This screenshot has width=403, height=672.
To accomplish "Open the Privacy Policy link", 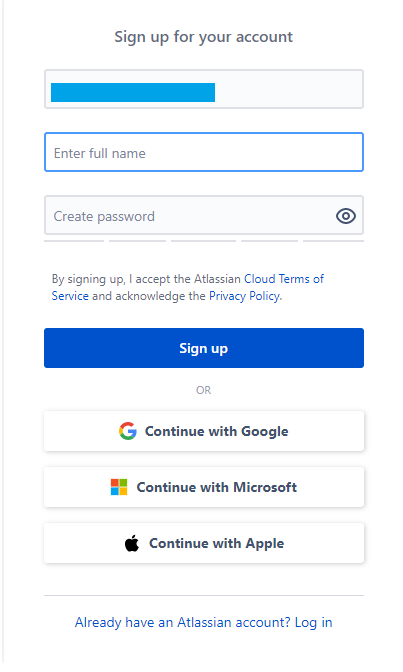I will (244, 296).
